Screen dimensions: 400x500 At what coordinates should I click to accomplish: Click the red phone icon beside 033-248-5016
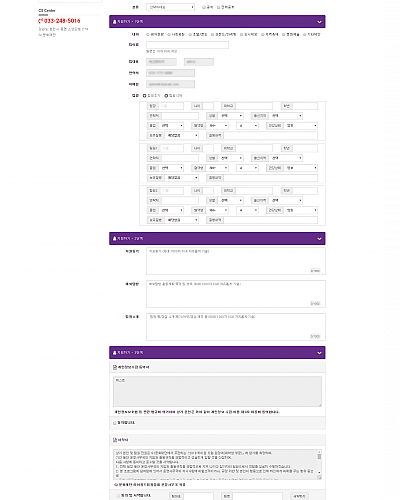(40, 21)
